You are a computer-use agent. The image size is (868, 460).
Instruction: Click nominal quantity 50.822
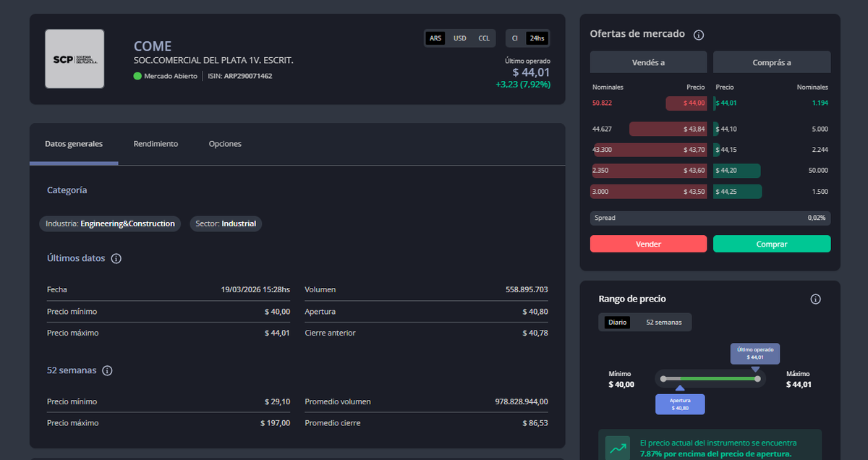coord(602,103)
